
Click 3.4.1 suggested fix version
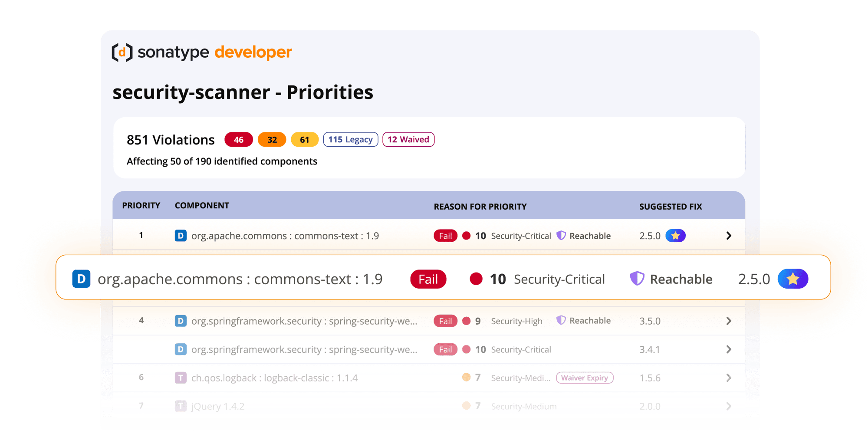(649, 349)
